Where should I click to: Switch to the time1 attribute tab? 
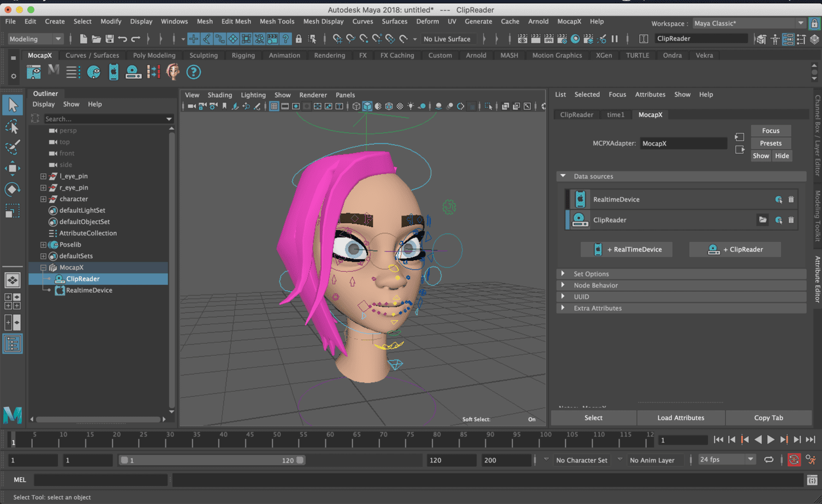pyautogui.click(x=616, y=115)
